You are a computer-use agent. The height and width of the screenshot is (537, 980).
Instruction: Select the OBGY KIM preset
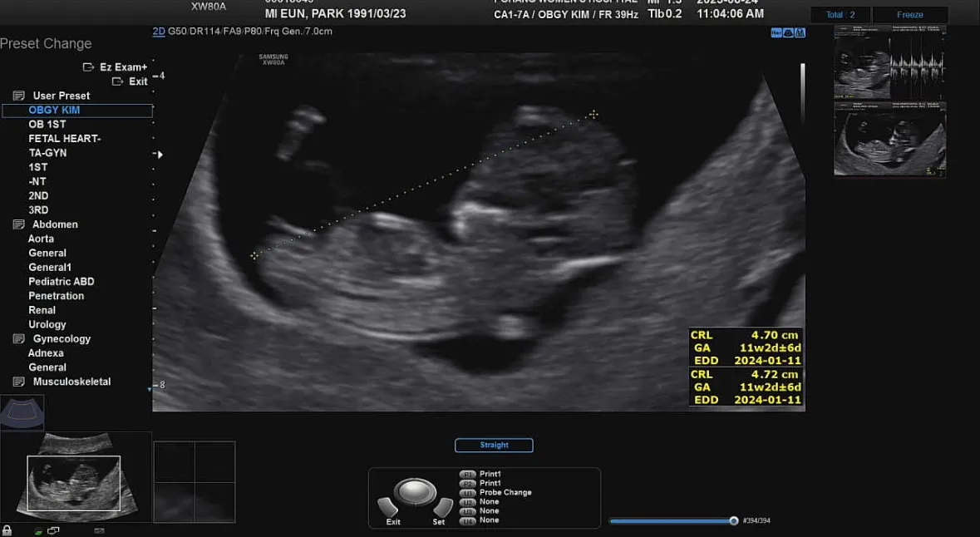coord(77,110)
